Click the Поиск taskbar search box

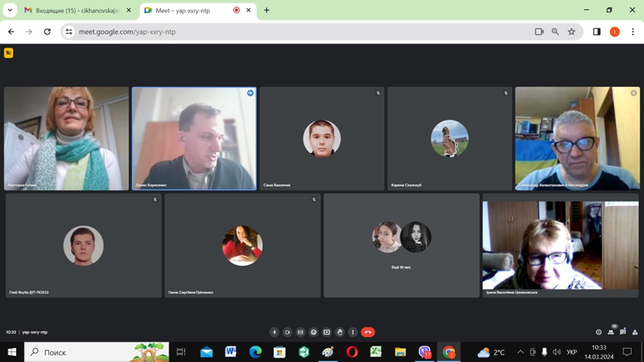click(x=97, y=352)
